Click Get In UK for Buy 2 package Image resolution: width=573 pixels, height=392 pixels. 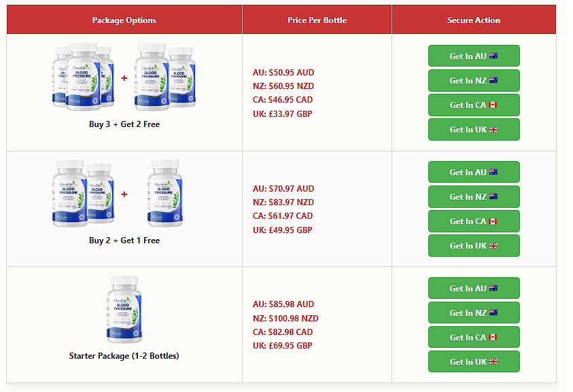(x=474, y=245)
